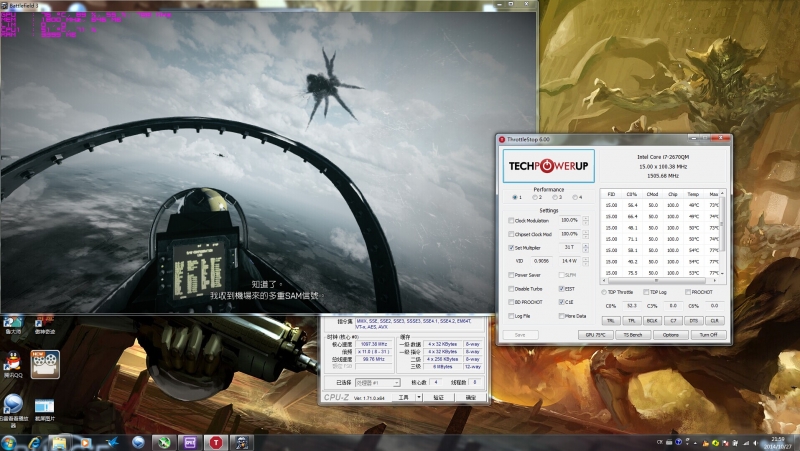This screenshot has width=800, height=451.
Task: Show hidden tray icons arrow
Action: pos(695,443)
